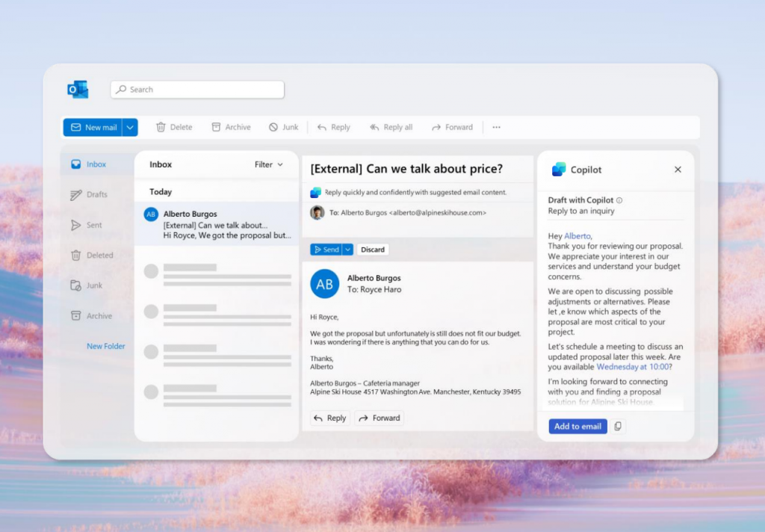Click sender name Alberto Burgos in message
Screen dimensions: 765x532
pos(374,278)
